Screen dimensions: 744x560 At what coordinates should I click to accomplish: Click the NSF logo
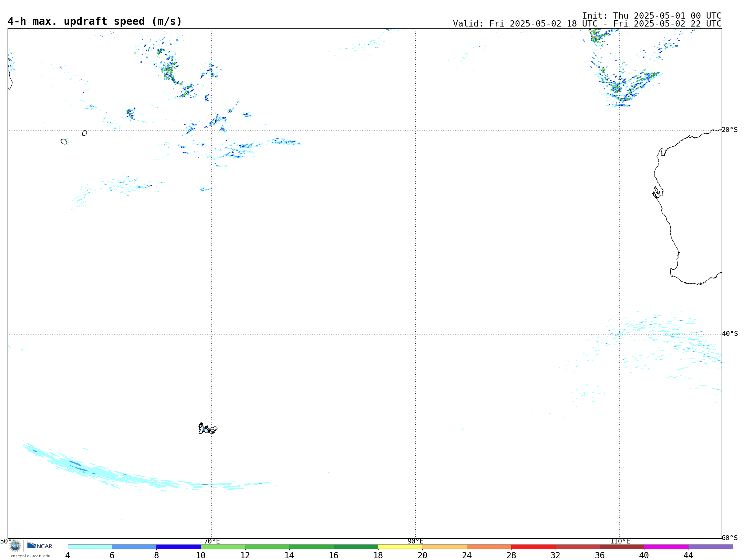(15, 546)
